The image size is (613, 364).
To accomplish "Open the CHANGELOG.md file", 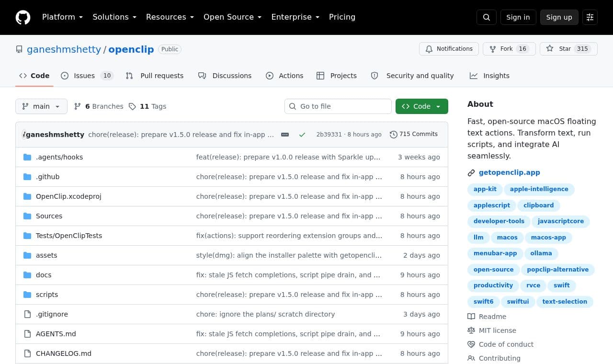I will pyautogui.click(x=64, y=353).
